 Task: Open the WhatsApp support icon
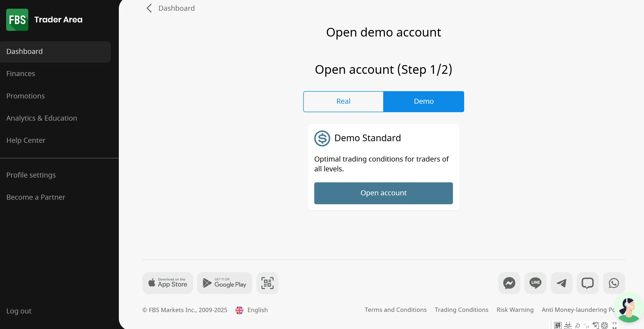pos(614,283)
